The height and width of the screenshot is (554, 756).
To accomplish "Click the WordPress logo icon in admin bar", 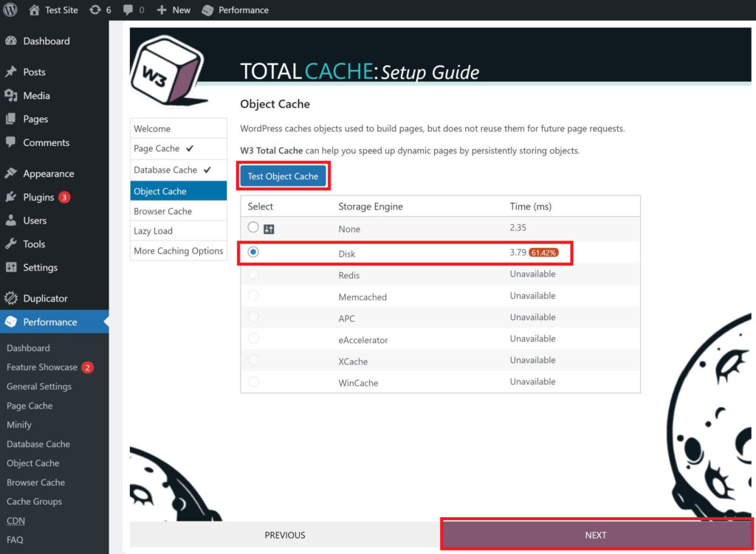I will click(x=10, y=10).
